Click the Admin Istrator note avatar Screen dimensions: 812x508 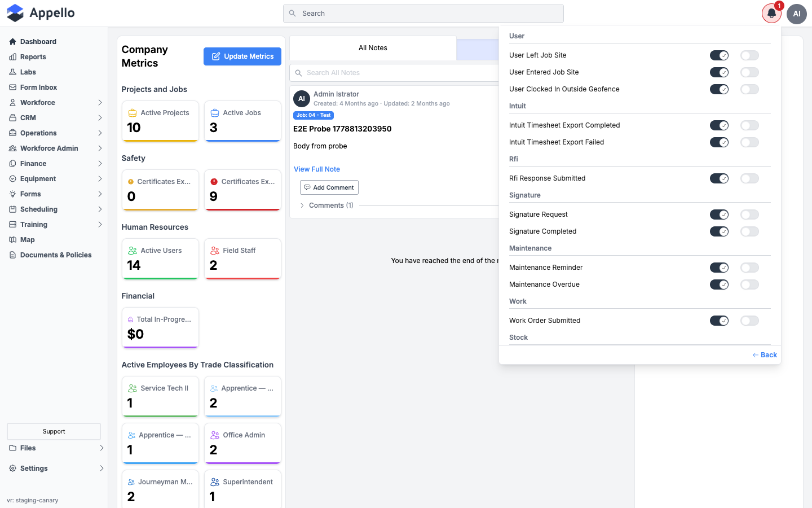pos(302,99)
